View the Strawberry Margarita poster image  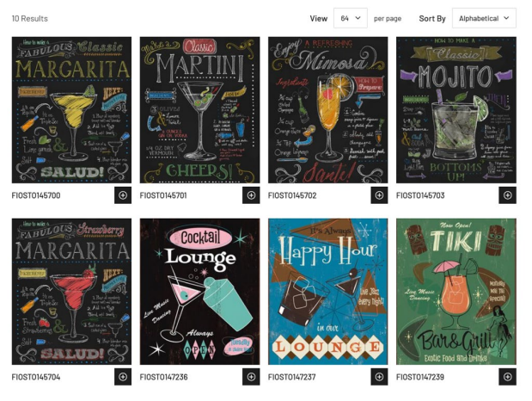click(71, 292)
